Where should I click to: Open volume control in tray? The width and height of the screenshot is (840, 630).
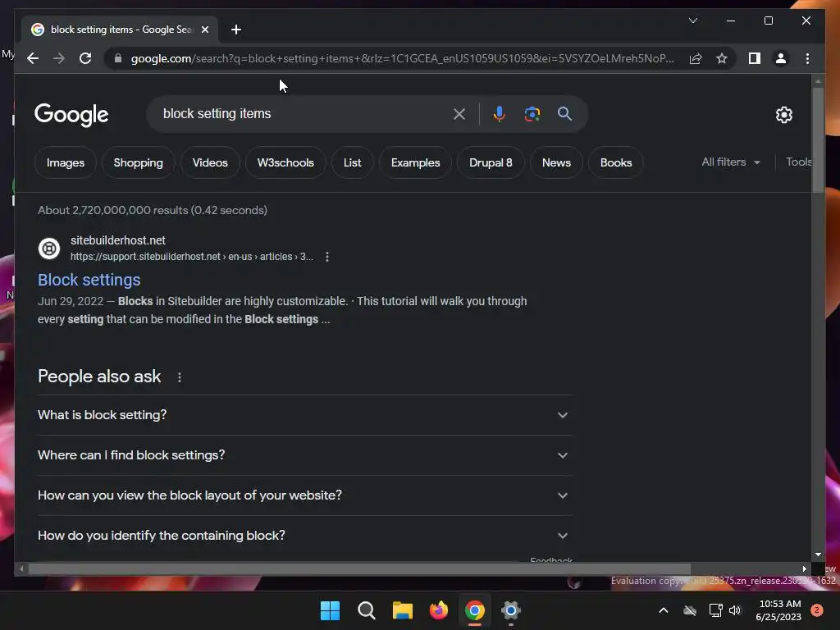pos(736,610)
